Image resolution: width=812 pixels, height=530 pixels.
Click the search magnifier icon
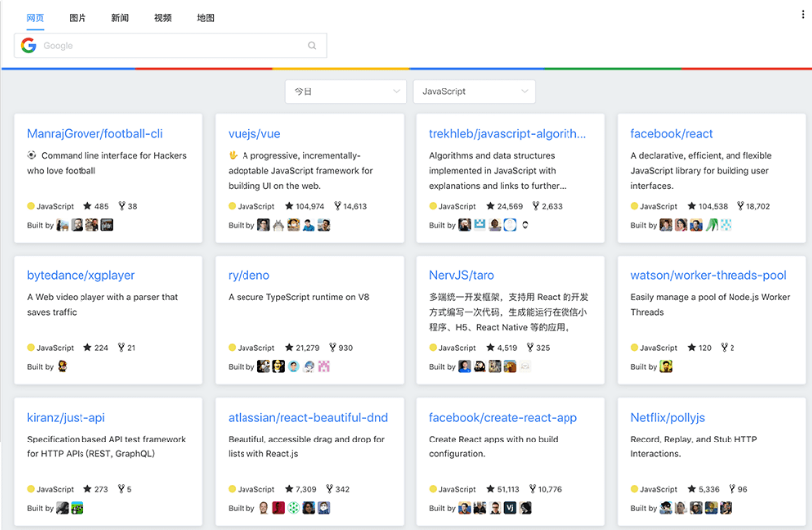pyautogui.click(x=312, y=45)
